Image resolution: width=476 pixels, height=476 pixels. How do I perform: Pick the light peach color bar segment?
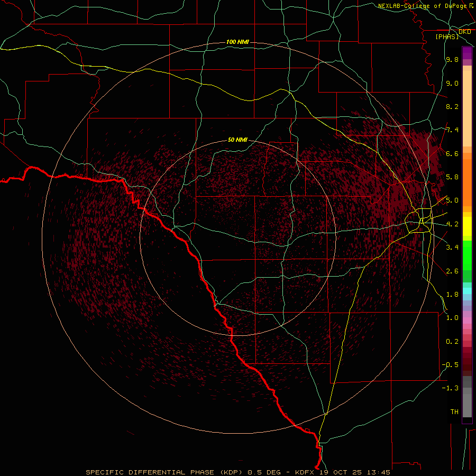(467, 108)
